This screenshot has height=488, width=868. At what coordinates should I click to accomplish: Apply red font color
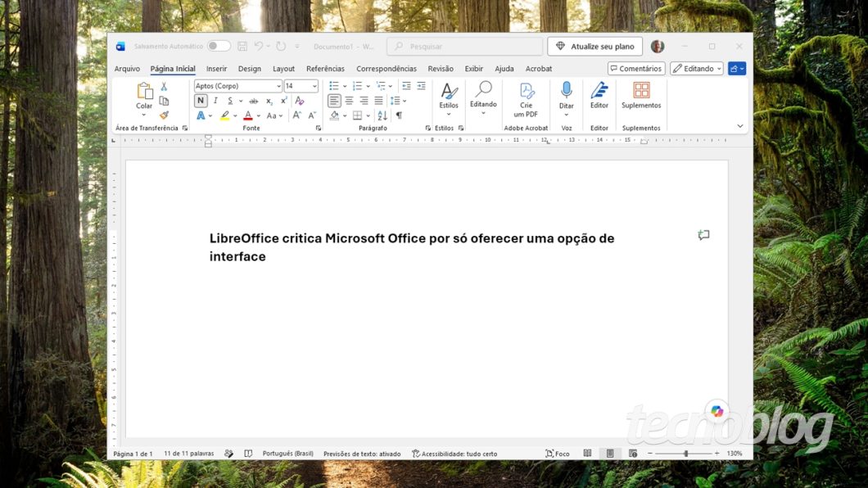click(248, 115)
